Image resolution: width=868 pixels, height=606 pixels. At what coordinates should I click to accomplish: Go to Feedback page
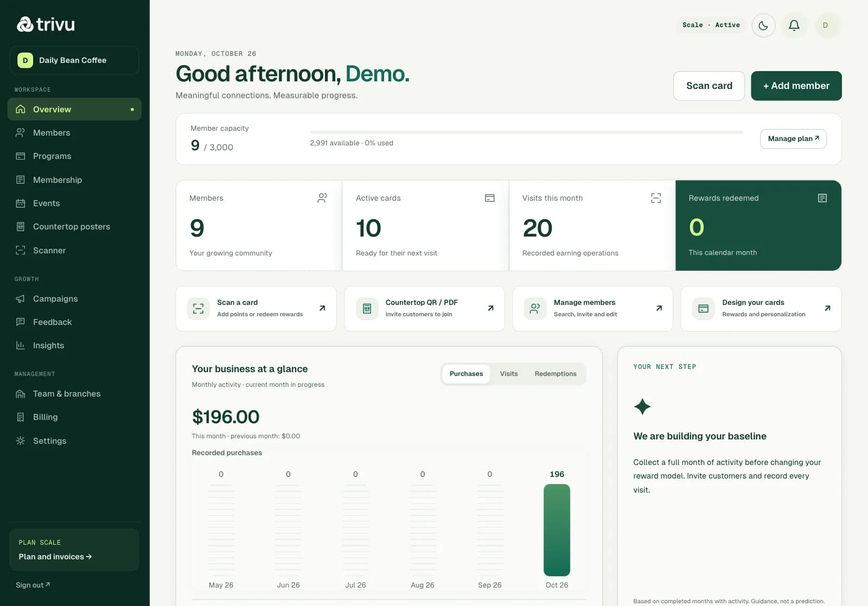(x=74, y=322)
